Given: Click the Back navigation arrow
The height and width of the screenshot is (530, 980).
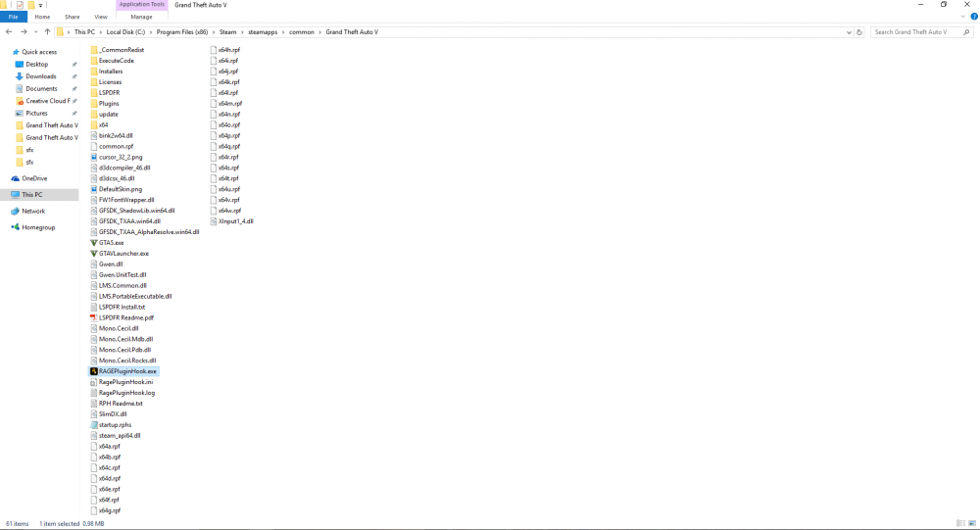Looking at the screenshot, I should click(x=9, y=32).
